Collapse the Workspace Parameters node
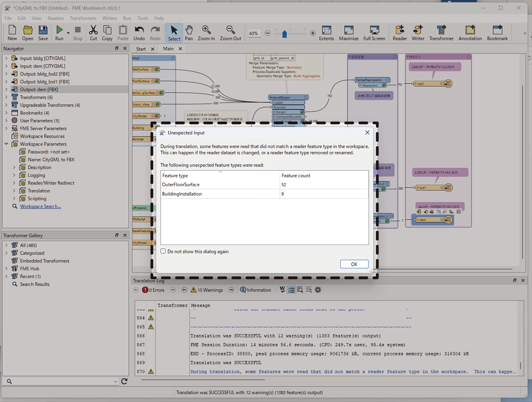Screen dimensions: 532x402 click(x=6, y=144)
